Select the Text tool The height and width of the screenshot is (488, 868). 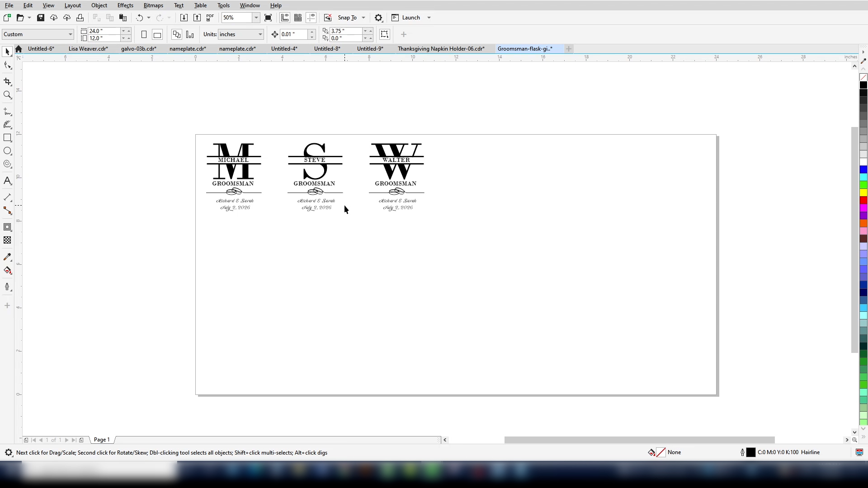(x=7, y=181)
